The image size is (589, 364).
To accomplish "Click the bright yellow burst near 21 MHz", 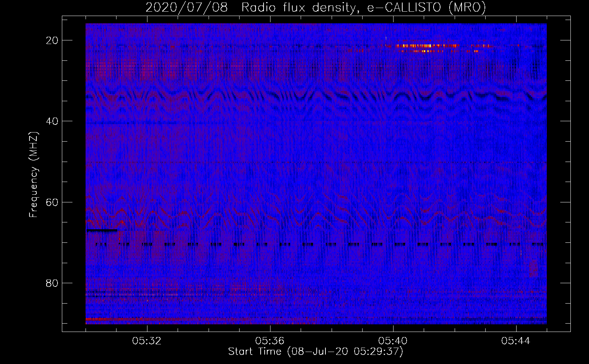I will click(428, 46).
